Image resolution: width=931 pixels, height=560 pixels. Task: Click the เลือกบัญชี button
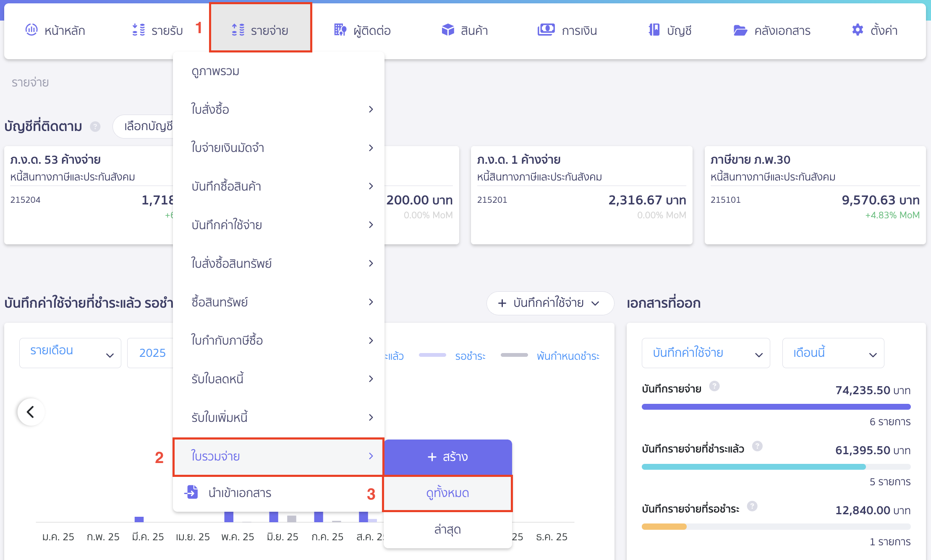144,126
